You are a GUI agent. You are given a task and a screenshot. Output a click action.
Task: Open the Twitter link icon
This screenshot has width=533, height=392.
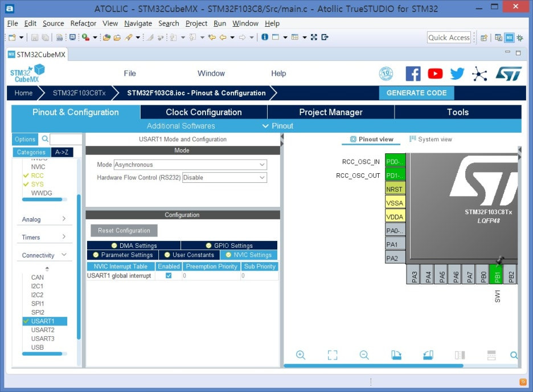(x=457, y=73)
